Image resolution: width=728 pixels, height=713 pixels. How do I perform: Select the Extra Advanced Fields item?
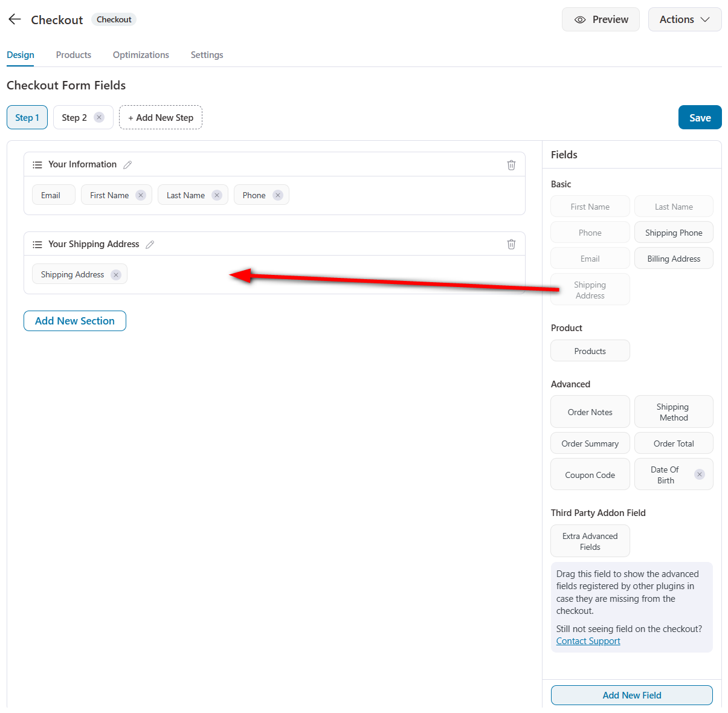pyautogui.click(x=590, y=541)
